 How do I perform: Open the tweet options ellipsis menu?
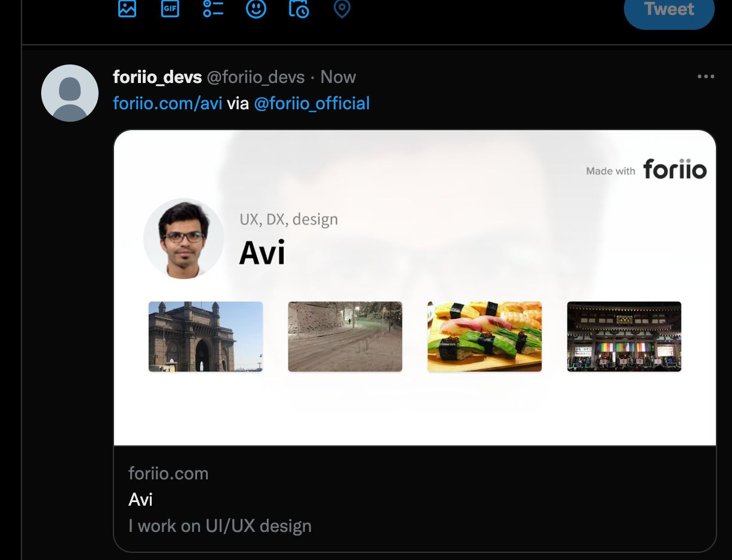tap(706, 76)
